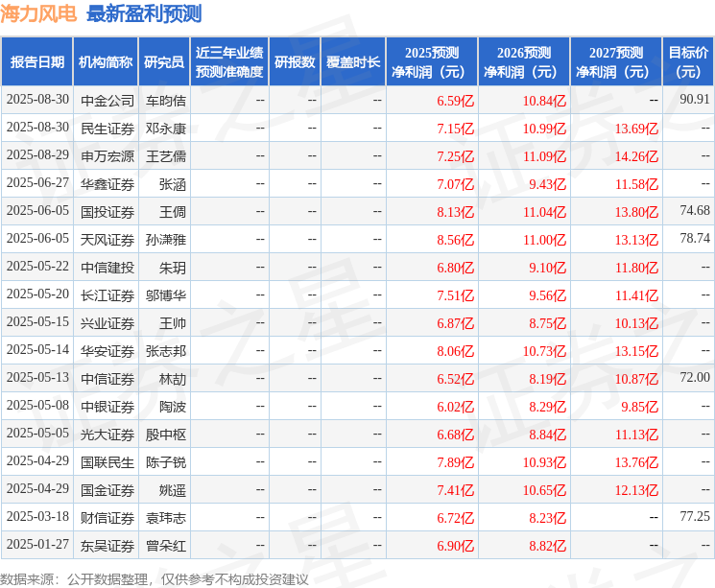Screen dimensions: 715x588
Task: Click 2027 forecast 13.76亿
Action: pos(636,462)
